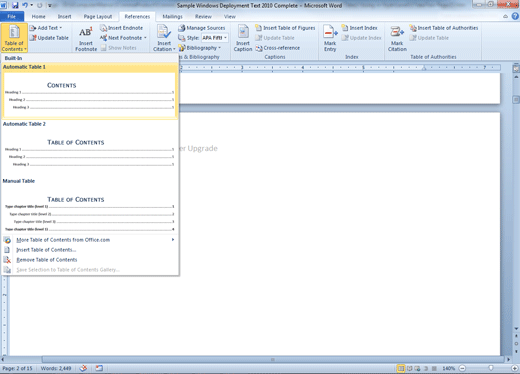The height and width of the screenshot is (374, 520).
Task: Expand the Add Text dropdown
Action: [46, 28]
